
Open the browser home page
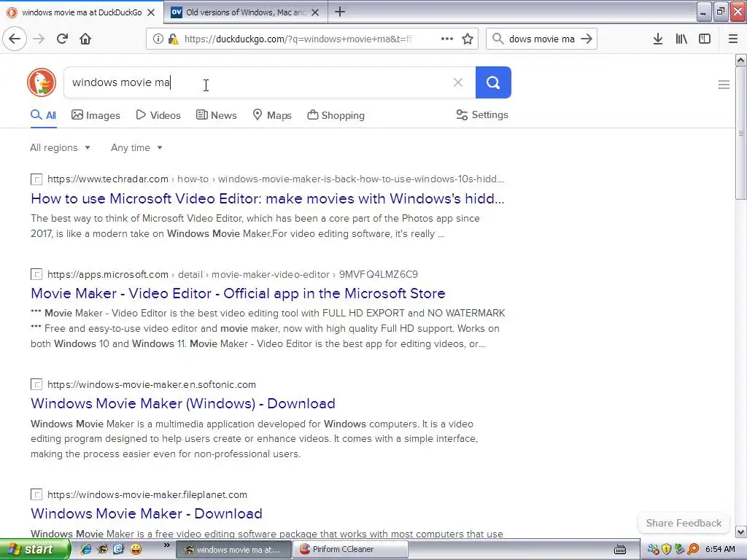pos(85,39)
